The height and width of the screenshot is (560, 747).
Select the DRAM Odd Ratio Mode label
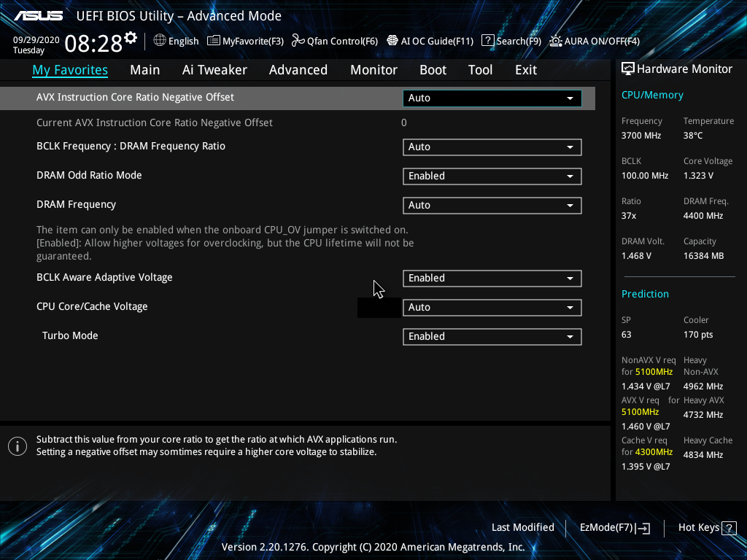click(x=89, y=175)
